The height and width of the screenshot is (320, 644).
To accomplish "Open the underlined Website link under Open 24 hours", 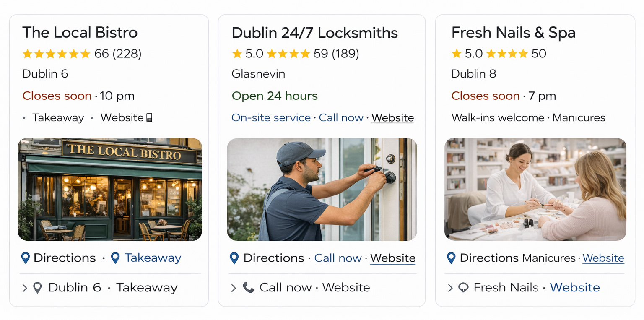I will click(x=393, y=118).
